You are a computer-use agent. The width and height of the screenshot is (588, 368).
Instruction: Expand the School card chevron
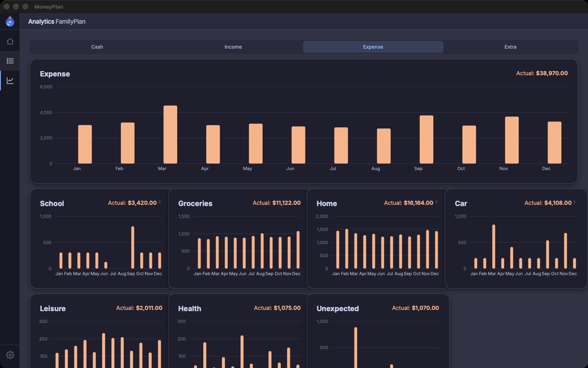click(160, 202)
